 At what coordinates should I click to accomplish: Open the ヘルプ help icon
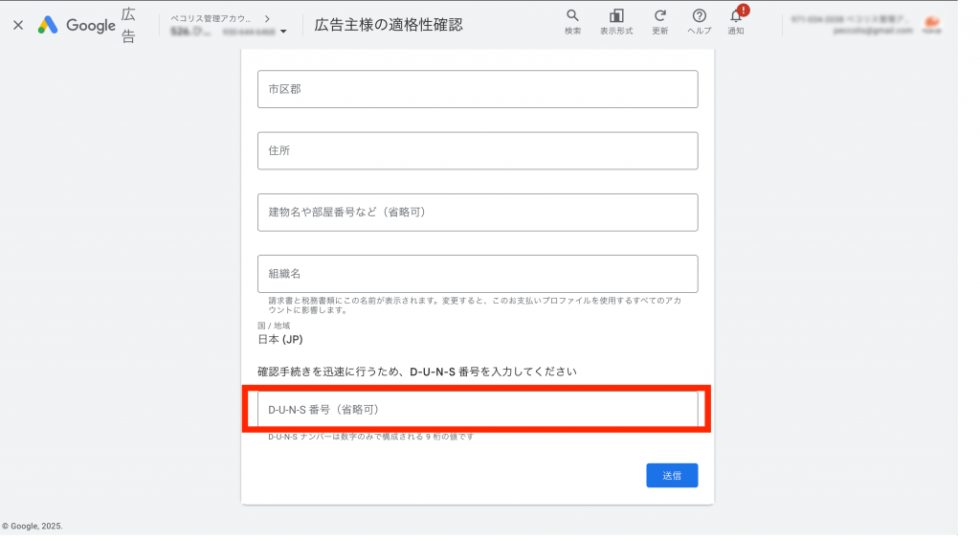tap(700, 23)
